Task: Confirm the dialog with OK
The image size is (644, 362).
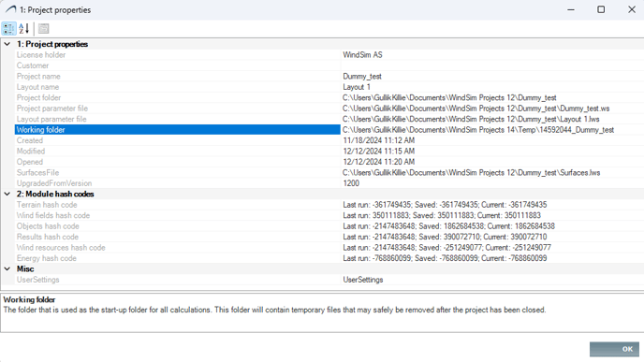Action: (x=614, y=349)
